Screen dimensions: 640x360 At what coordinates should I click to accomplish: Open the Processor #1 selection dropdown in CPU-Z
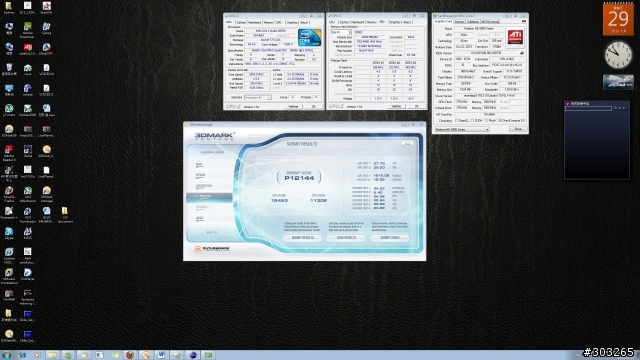[x=258, y=98]
